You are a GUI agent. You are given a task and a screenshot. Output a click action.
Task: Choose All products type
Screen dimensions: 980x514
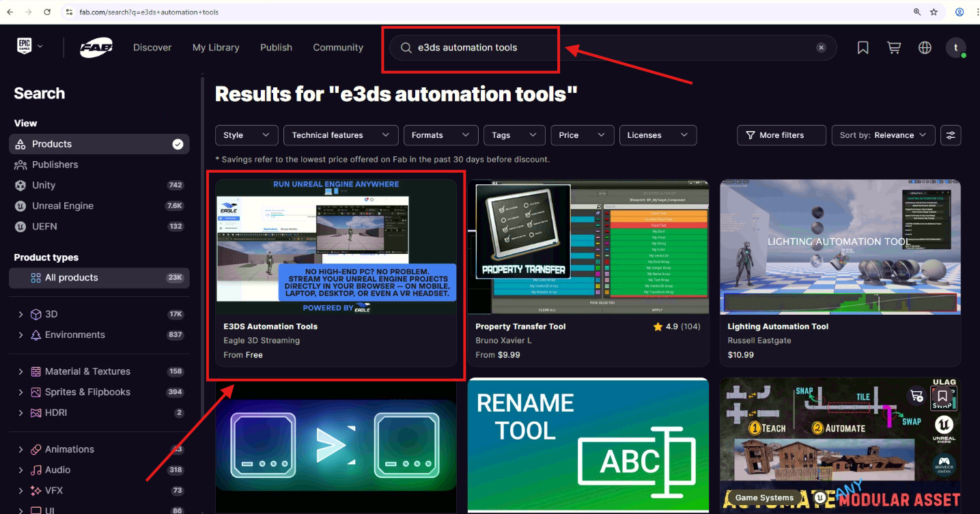tap(72, 278)
